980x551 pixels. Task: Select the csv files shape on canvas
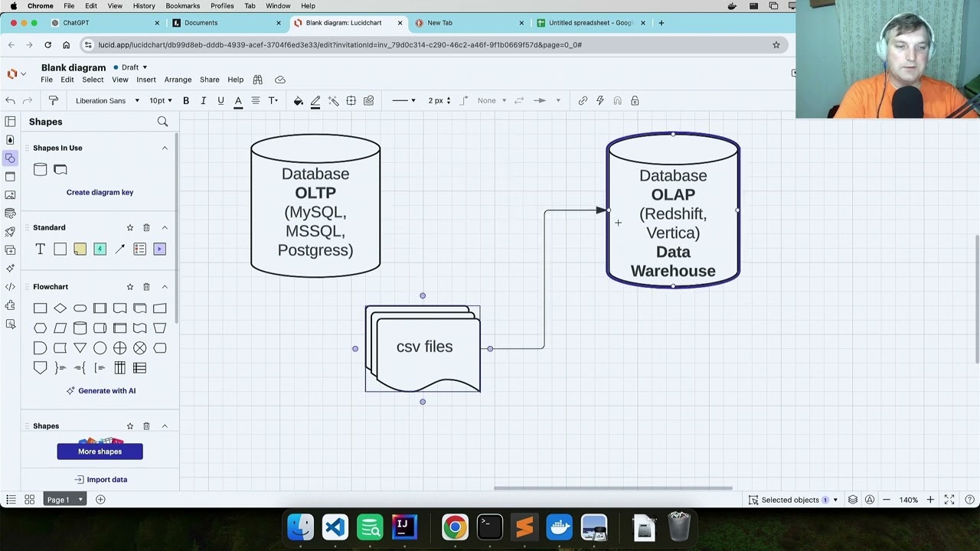[423, 348]
